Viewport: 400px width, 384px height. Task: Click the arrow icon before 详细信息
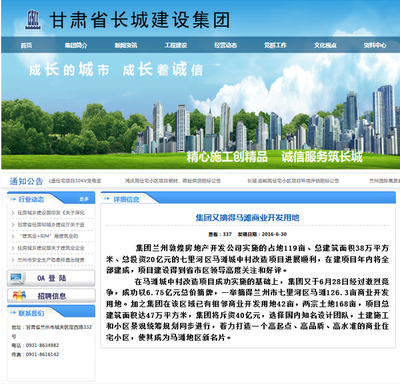pyautogui.click(x=107, y=199)
